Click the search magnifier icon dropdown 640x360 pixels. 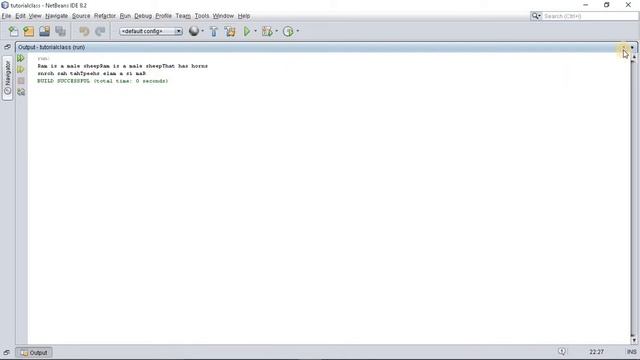click(x=536, y=16)
